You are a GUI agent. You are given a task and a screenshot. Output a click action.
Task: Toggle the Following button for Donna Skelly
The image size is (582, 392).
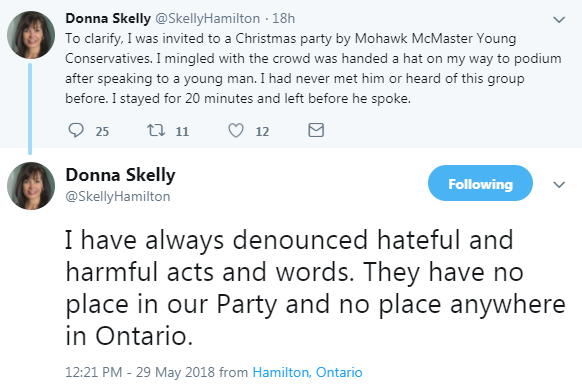pyautogui.click(x=480, y=183)
